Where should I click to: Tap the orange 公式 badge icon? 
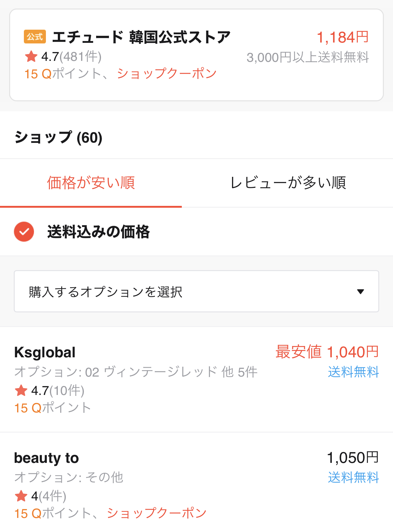[x=35, y=37]
